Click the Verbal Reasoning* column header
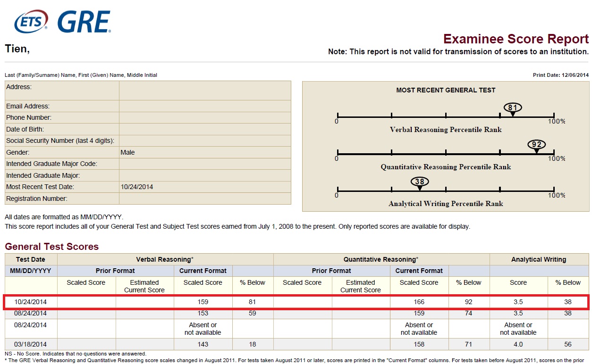This screenshot has width=592, height=364. click(165, 259)
